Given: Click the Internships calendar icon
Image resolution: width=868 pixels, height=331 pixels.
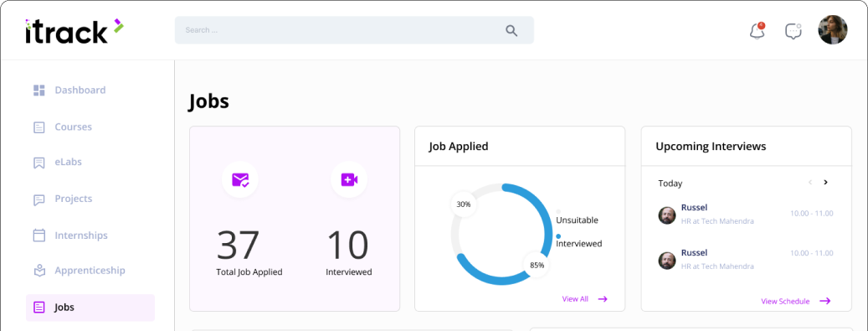Looking at the screenshot, I should click(x=39, y=235).
